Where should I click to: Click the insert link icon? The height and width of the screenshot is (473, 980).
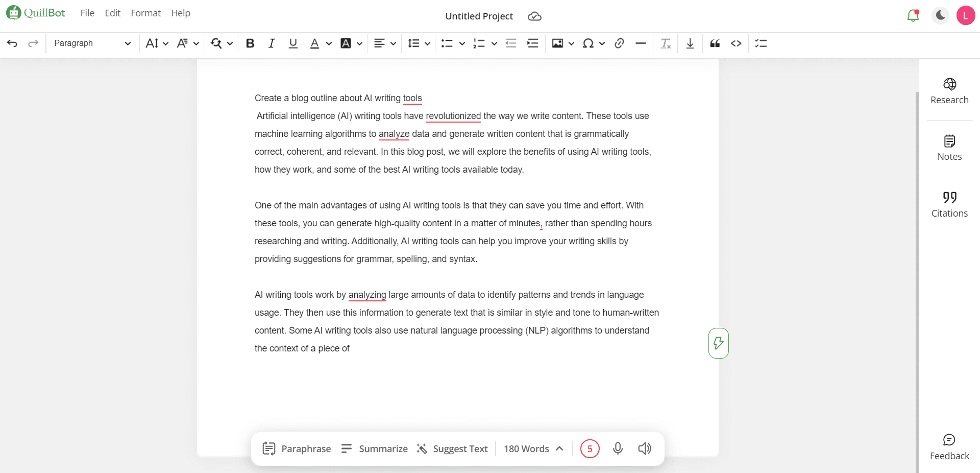(x=619, y=43)
